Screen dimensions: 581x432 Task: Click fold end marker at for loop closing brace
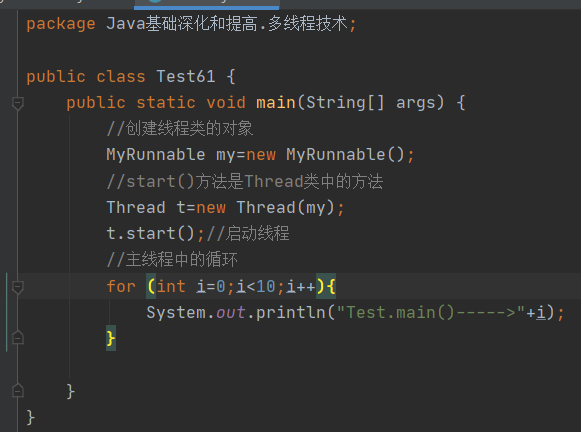point(18,338)
